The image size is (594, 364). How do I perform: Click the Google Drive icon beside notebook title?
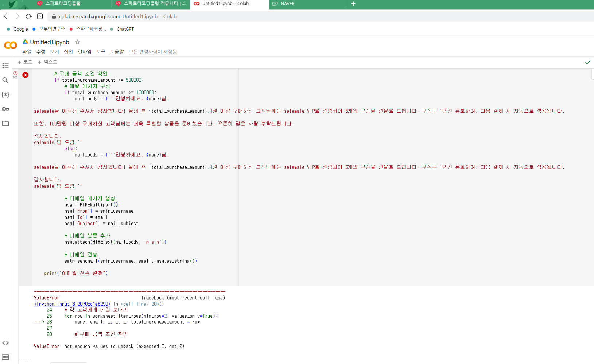26,42
